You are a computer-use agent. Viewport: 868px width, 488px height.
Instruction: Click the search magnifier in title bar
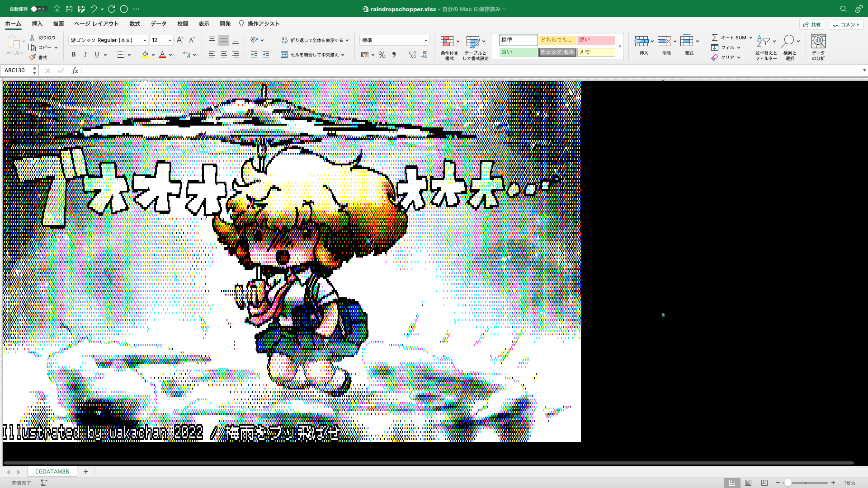coord(843,9)
